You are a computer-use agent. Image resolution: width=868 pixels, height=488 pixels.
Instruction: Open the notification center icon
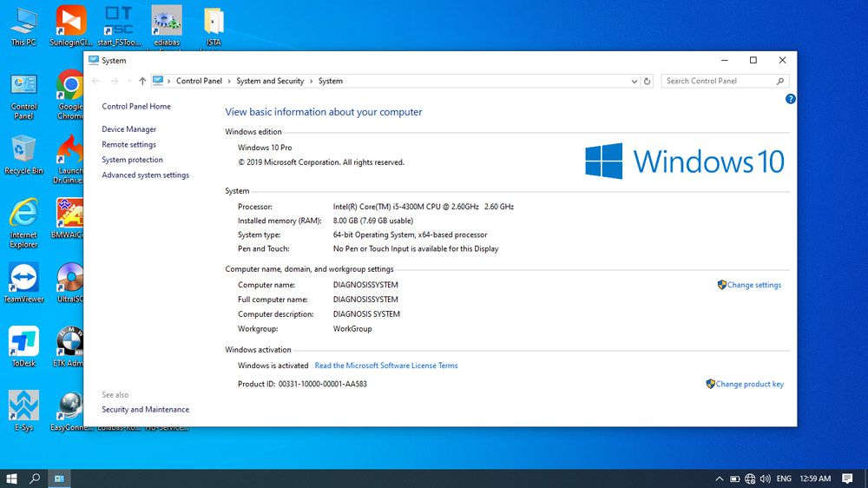(847, 478)
